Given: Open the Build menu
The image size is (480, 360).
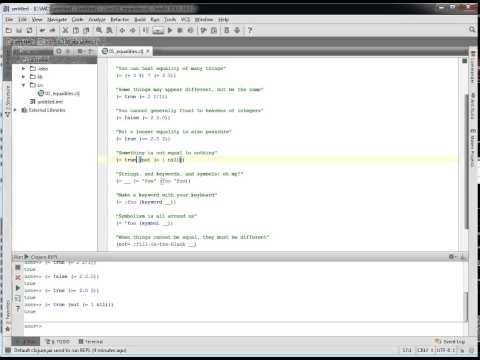Looking at the screenshot, I should (x=140, y=20).
